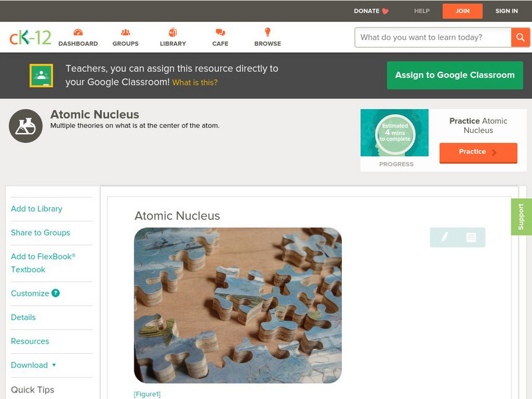The image size is (532, 399).
Task: Click the JOIN button
Action: pyautogui.click(x=462, y=11)
